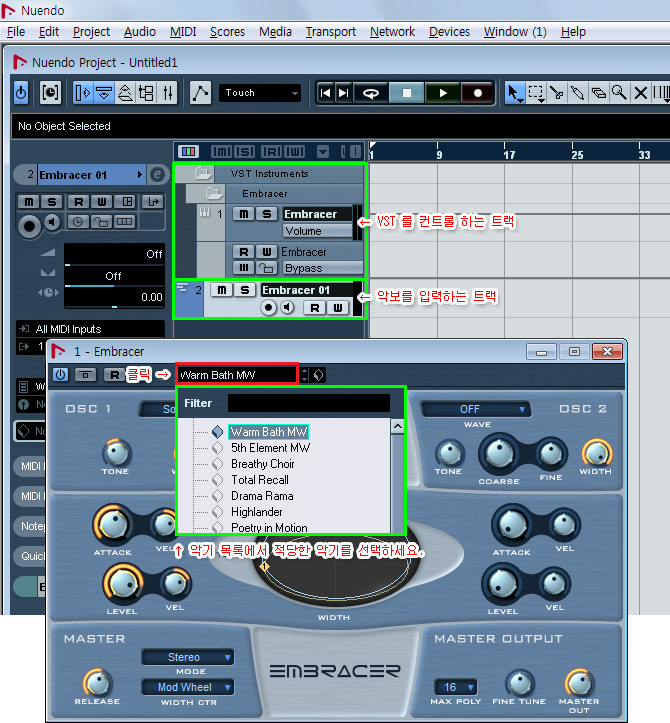Start playback with the Play button
670x723 pixels.
click(x=443, y=93)
